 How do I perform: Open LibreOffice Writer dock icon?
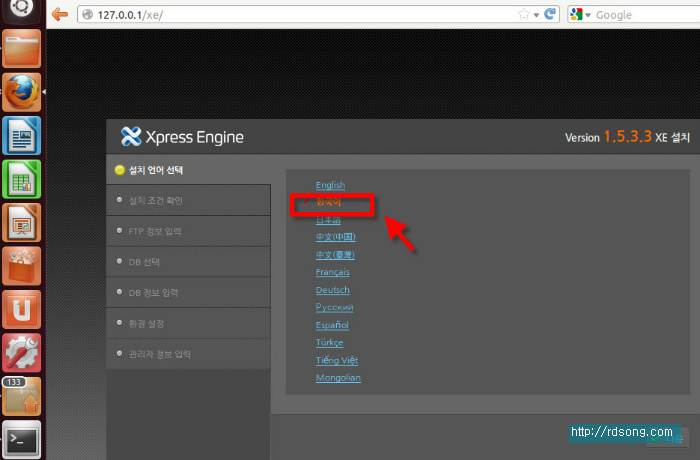coord(21,135)
